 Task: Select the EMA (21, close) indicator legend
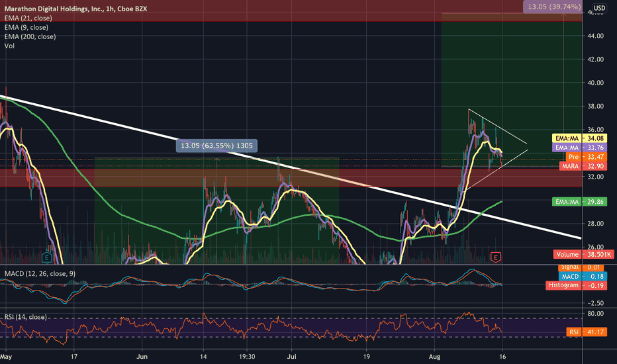28,18
